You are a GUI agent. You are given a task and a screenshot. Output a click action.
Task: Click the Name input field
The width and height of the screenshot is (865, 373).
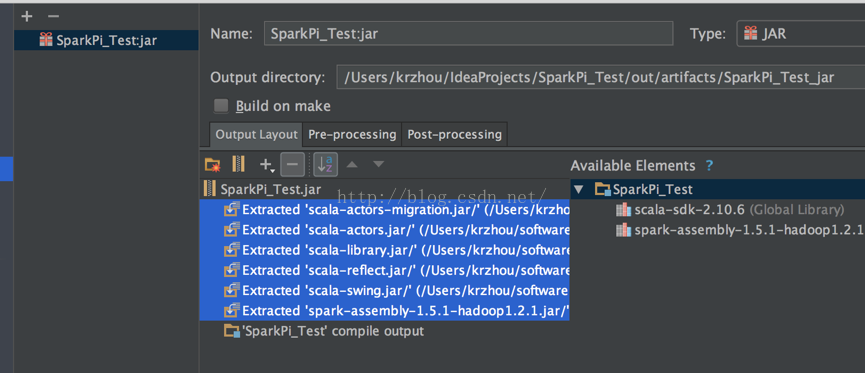468,34
